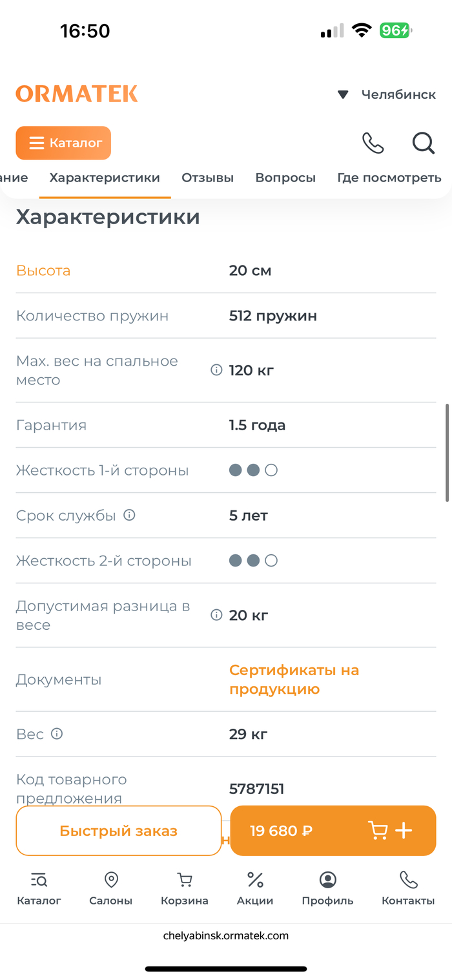This screenshot has width=452, height=980.
Task: Open the orange Каталог menu button
Action: [x=63, y=143]
